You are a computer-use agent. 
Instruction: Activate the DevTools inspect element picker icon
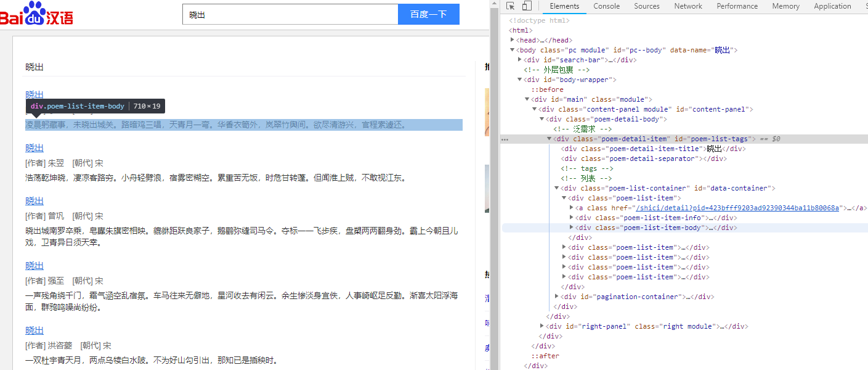[x=511, y=6]
